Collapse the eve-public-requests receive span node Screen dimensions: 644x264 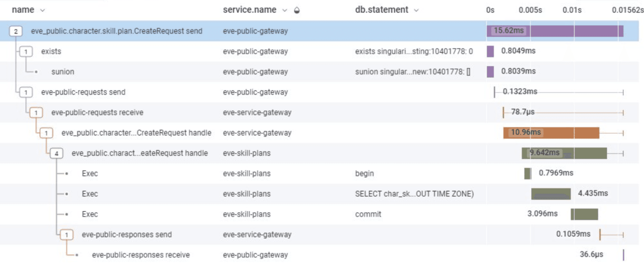(36, 113)
